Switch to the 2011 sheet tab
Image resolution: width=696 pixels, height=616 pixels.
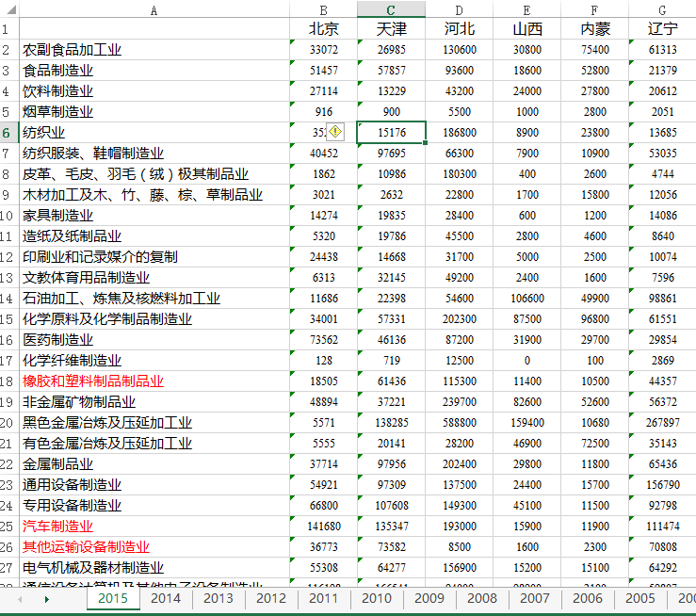324,598
